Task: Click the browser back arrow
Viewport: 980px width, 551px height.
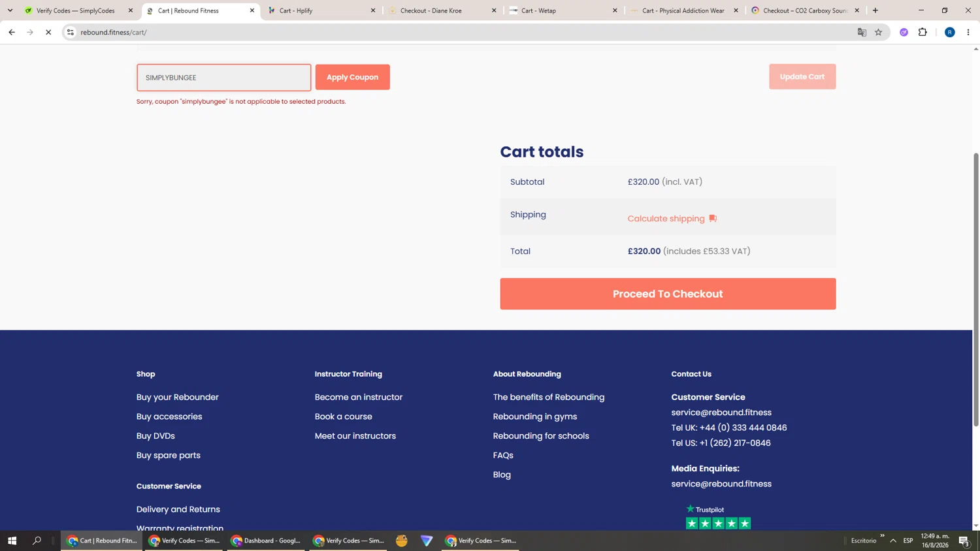Action: (x=12, y=32)
